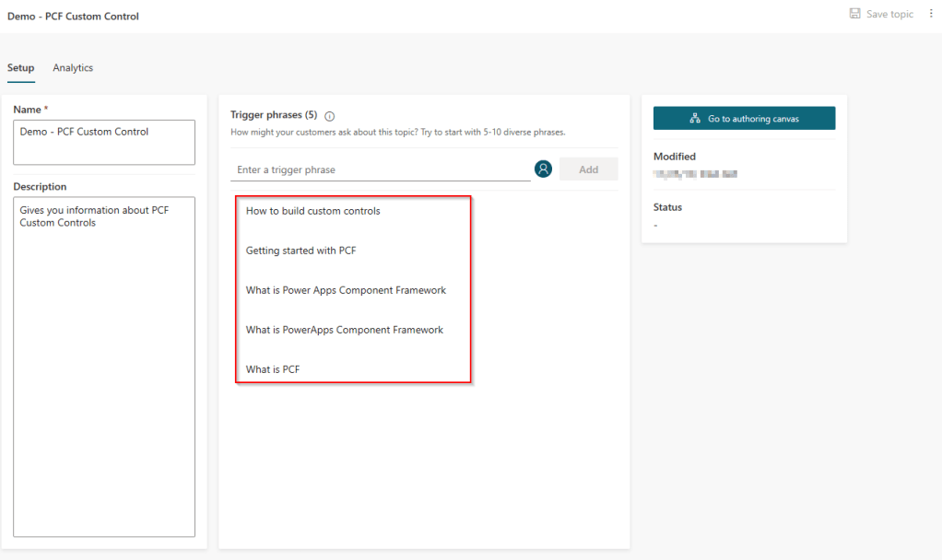This screenshot has width=942, height=560.
Task: Click the page title Demo - PCF Custom Control
Action: (x=74, y=16)
